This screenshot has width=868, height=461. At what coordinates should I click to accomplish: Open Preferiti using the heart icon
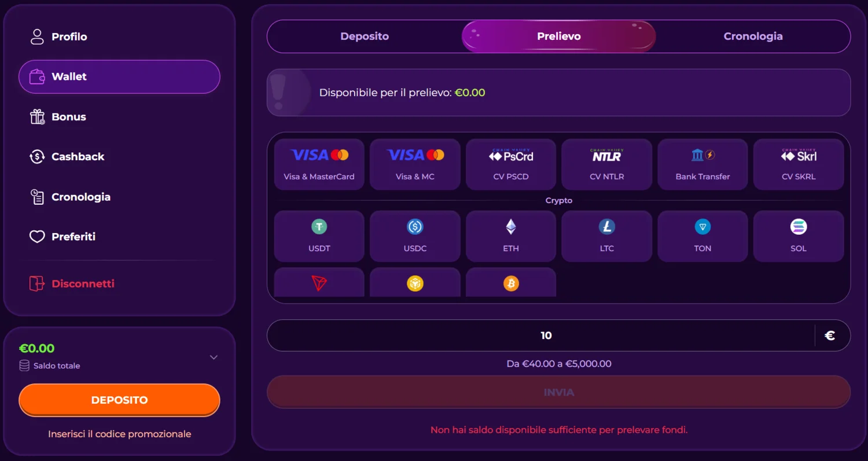point(36,236)
